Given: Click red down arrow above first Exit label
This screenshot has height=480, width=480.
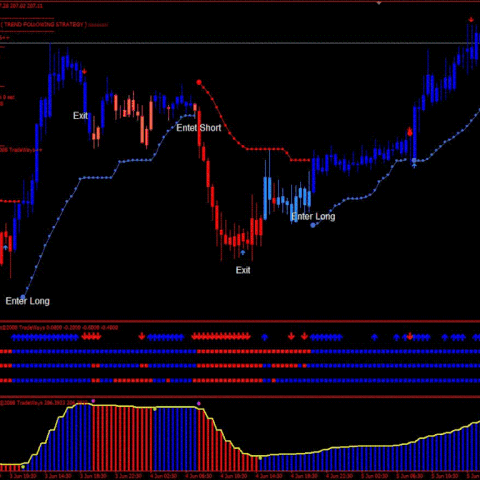Looking at the screenshot, I should click(84, 71).
